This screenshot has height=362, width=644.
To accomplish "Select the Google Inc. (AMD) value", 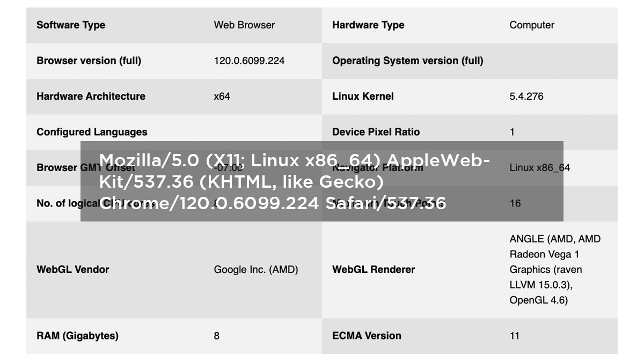I will click(256, 270).
